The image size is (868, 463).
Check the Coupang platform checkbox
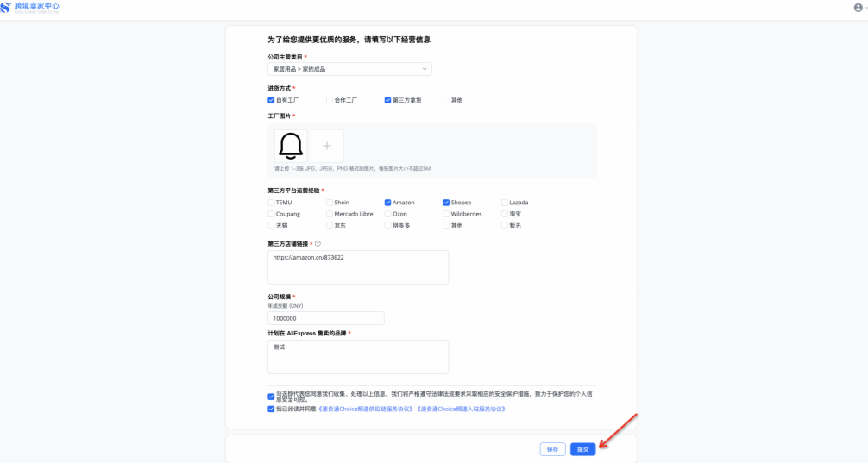[x=271, y=214]
